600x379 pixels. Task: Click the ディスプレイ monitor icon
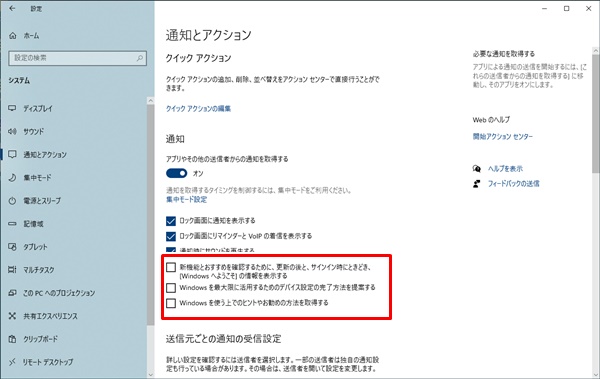(x=12, y=108)
